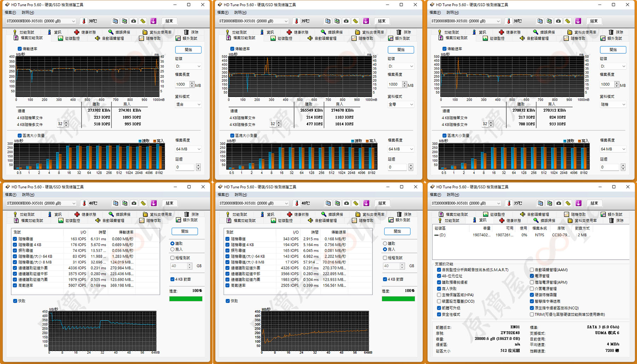Open the 說明(H) menu in the 39°C window
This screenshot has height=364, width=637.
[241, 12]
